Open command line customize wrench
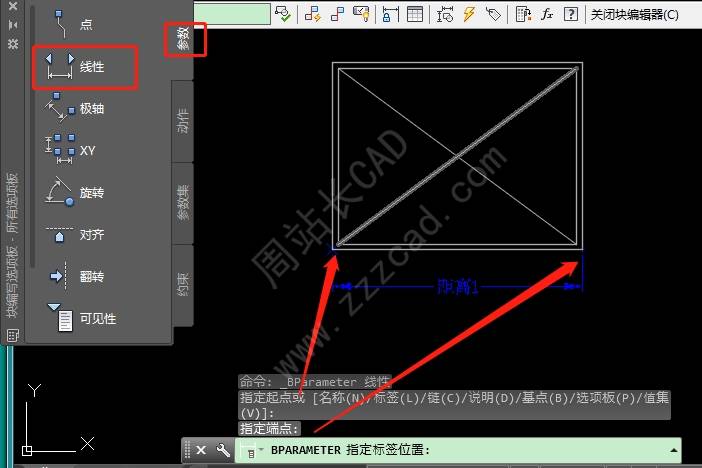The image size is (702, 468). coord(223,451)
